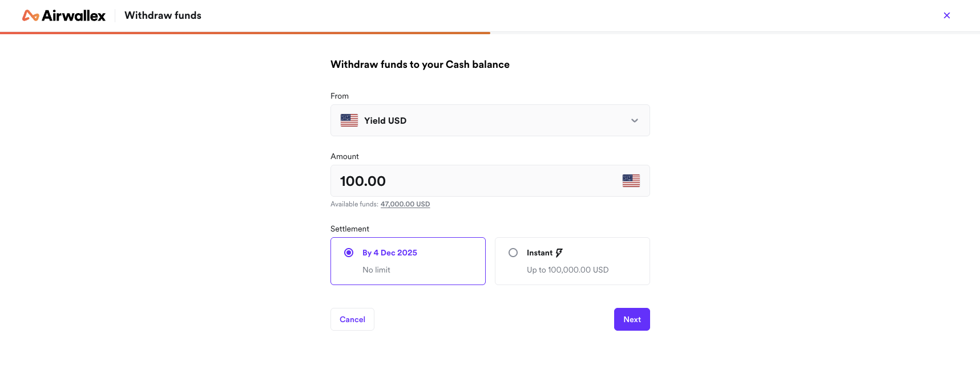980x386 pixels.
Task: Close the Withdraw funds dialog
Action: point(946,15)
